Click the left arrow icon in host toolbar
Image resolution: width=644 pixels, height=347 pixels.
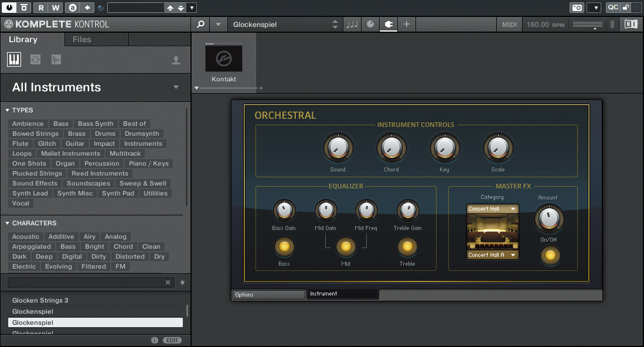point(87,8)
